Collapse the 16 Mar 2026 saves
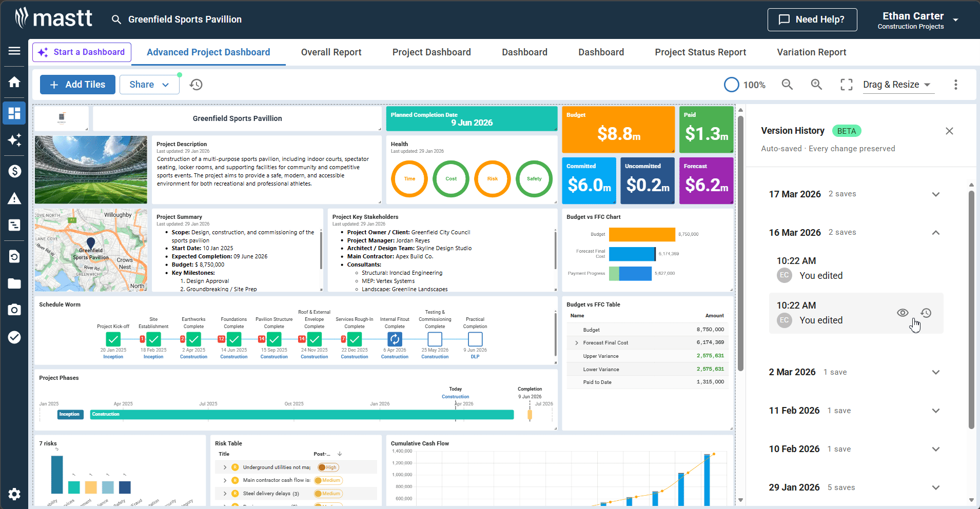 pos(935,233)
